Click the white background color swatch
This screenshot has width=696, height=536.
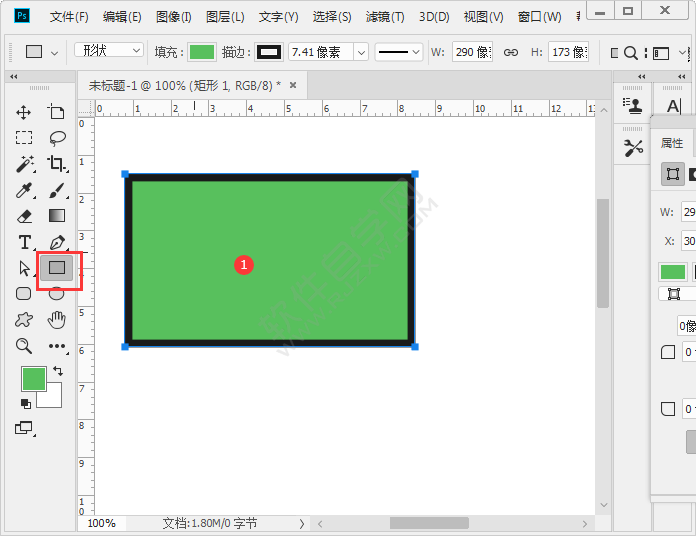(x=54, y=398)
